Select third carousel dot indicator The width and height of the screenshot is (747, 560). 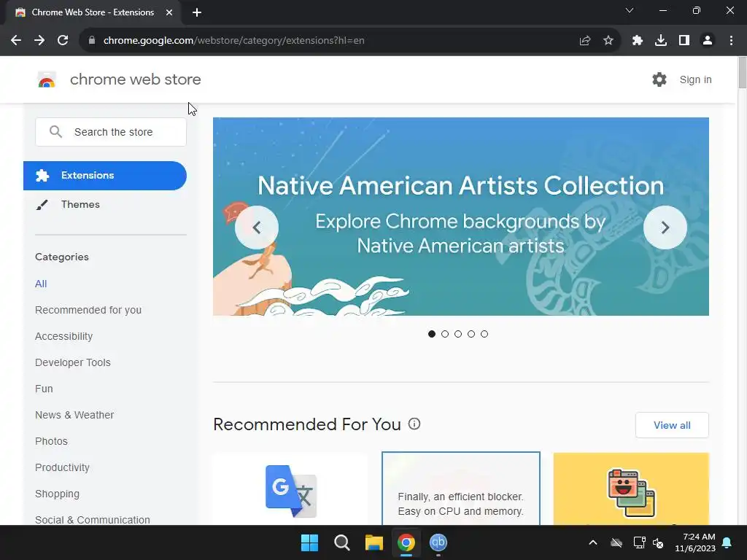[x=458, y=334]
